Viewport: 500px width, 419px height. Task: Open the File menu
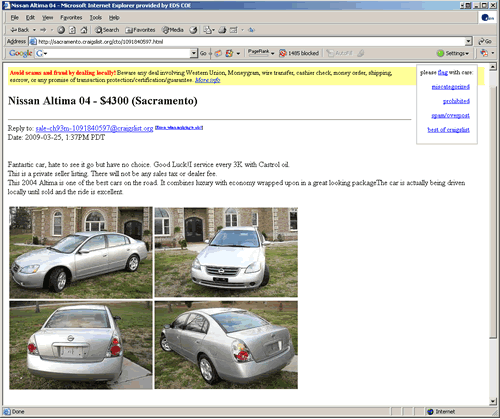(15, 18)
